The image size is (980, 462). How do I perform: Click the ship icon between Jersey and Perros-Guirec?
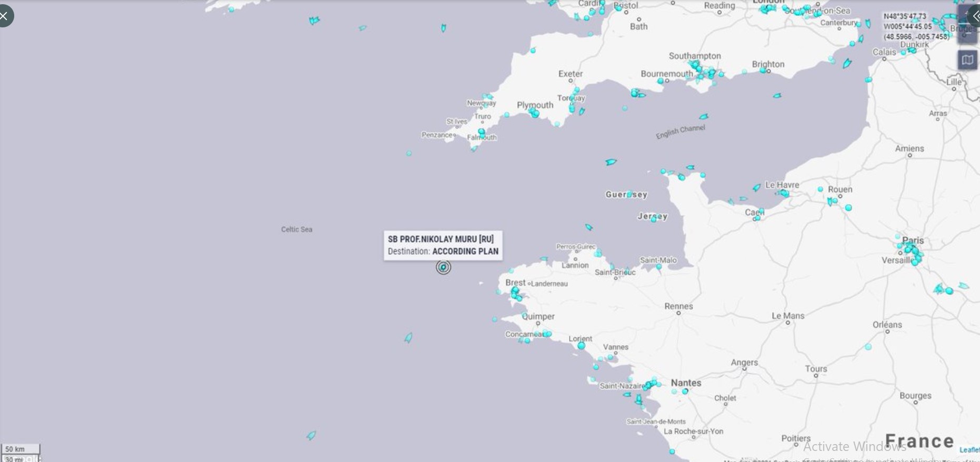pyautogui.click(x=589, y=227)
